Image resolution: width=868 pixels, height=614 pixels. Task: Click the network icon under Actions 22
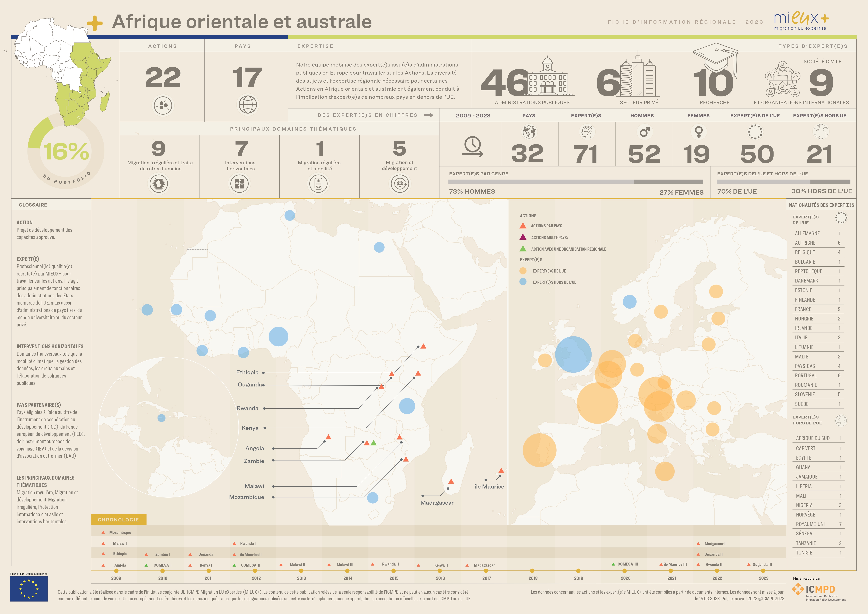tap(163, 105)
